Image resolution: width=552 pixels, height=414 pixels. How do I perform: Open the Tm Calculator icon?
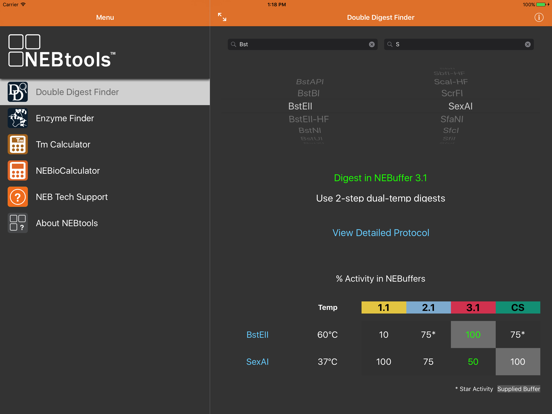(18, 144)
